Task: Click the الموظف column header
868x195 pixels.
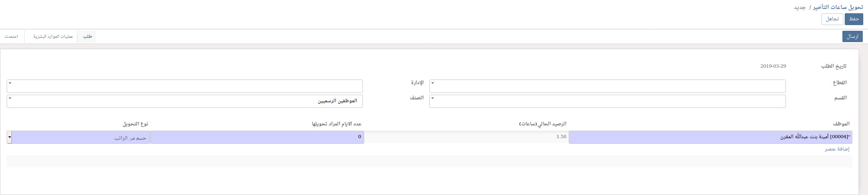Action: (x=841, y=124)
